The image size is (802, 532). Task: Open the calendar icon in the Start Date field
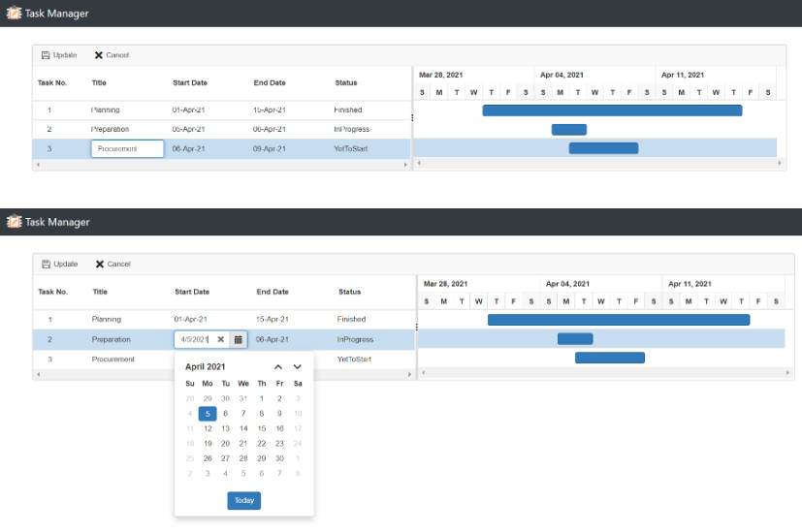(x=238, y=340)
